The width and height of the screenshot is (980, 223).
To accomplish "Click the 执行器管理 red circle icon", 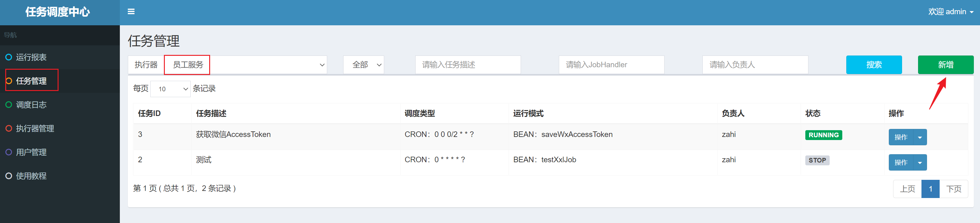I will click(9, 128).
